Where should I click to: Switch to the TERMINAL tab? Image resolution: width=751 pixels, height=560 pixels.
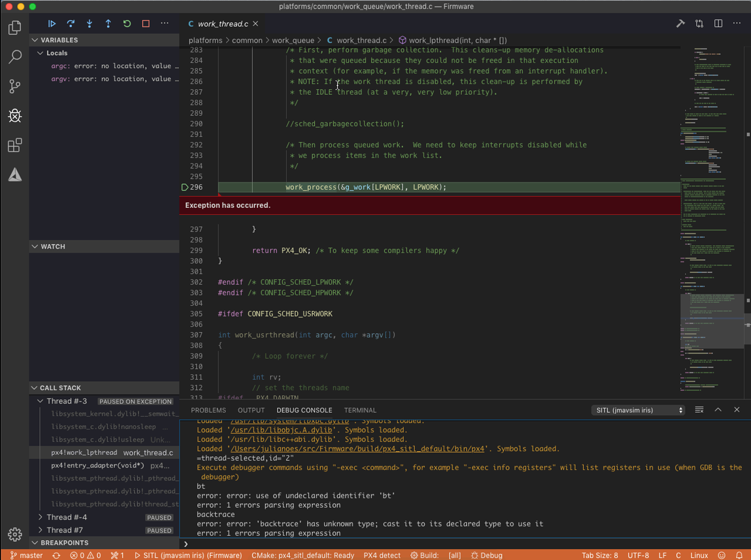click(x=360, y=410)
